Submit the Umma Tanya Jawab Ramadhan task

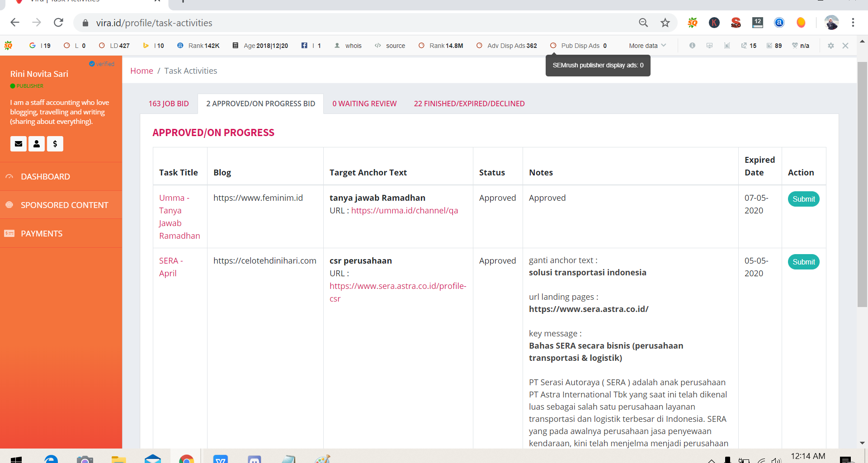pyautogui.click(x=803, y=199)
